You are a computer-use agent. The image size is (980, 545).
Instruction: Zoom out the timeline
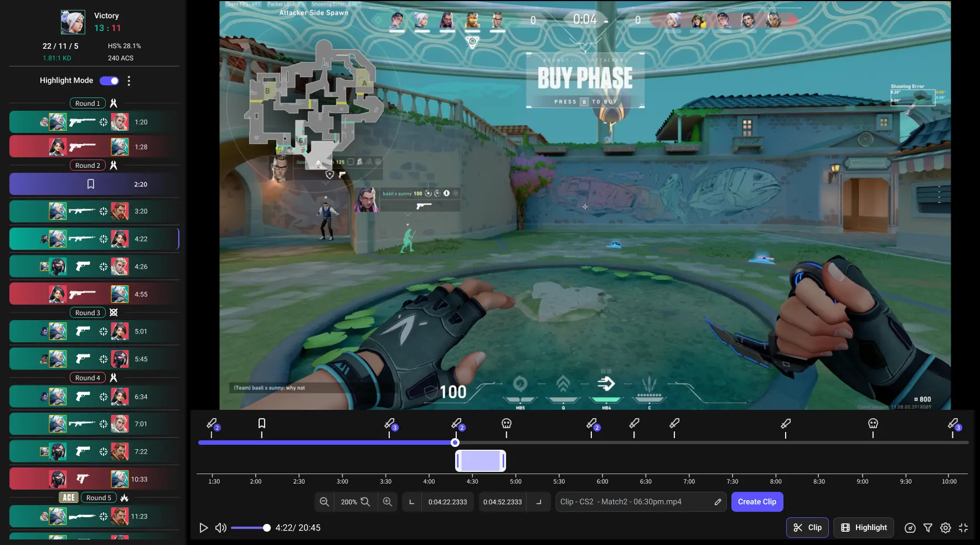coord(324,502)
